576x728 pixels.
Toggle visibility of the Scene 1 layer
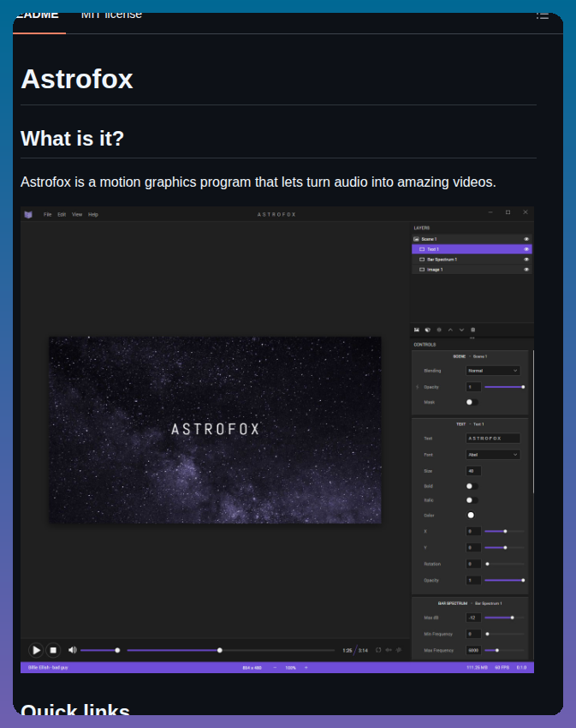pyautogui.click(x=526, y=239)
